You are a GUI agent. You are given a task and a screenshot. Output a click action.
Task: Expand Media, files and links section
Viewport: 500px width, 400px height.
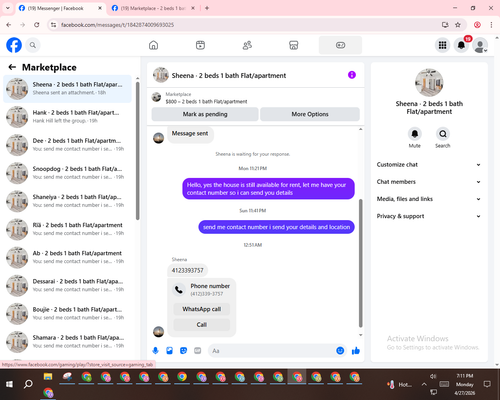coord(429,199)
